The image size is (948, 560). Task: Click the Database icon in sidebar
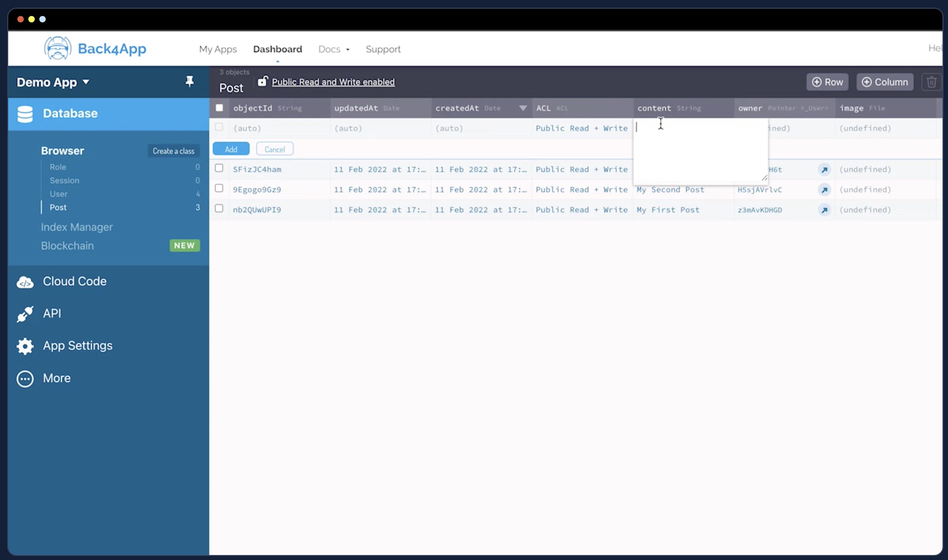[x=25, y=113]
